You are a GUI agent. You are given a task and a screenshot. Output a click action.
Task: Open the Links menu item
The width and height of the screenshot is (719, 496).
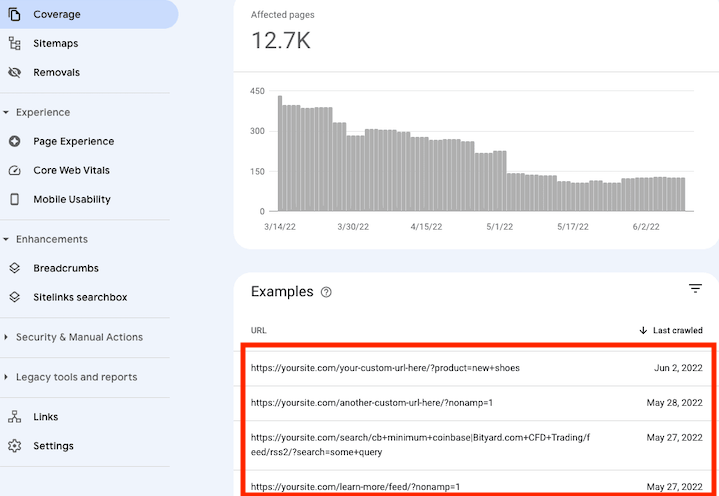[x=46, y=417]
